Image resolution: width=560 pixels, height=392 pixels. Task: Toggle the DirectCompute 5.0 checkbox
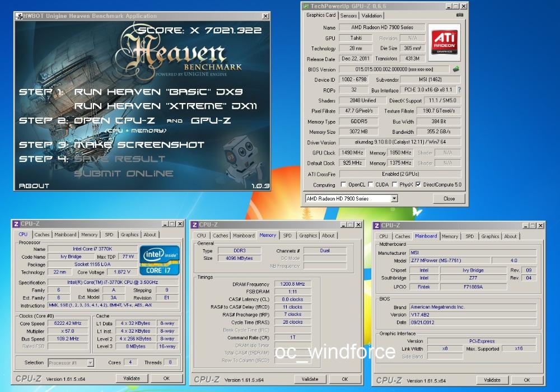coord(418,185)
